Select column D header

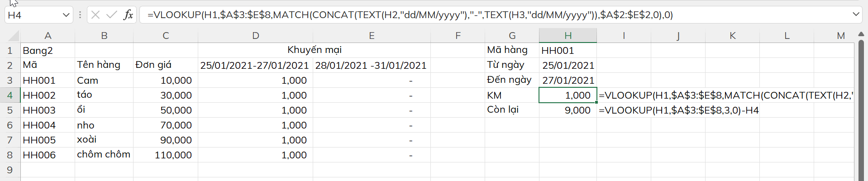tap(255, 36)
